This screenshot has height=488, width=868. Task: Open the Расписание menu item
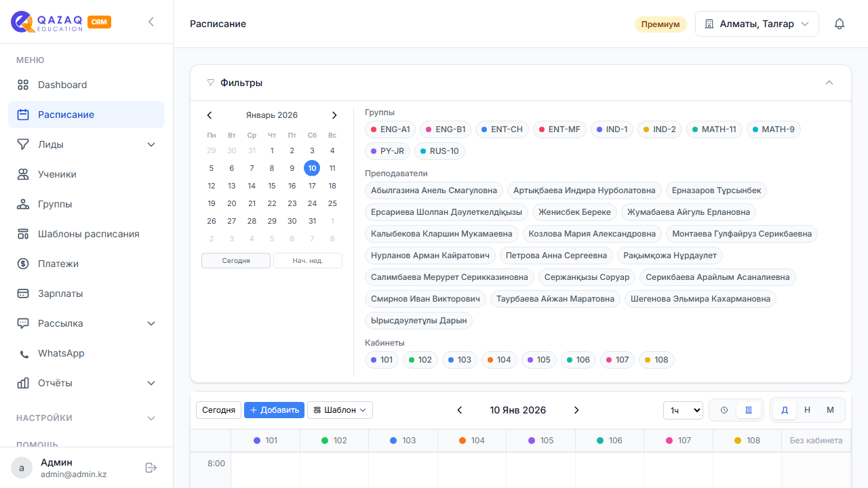tap(86, 115)
